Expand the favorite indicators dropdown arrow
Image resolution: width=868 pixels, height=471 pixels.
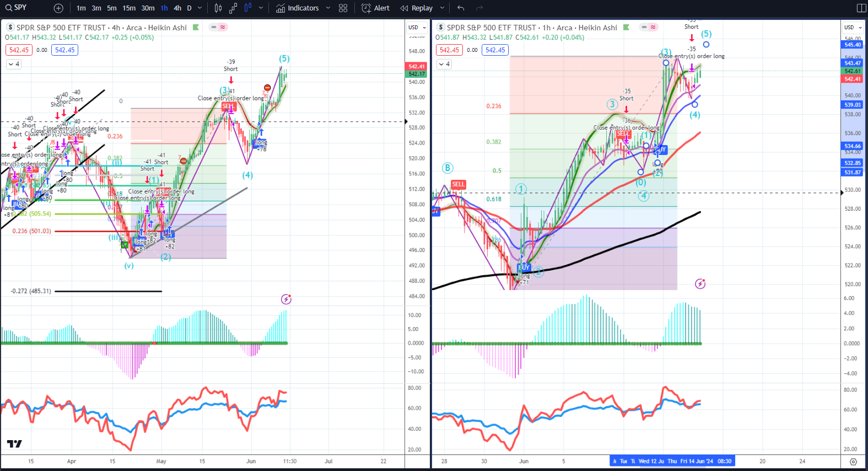point(328,8)
